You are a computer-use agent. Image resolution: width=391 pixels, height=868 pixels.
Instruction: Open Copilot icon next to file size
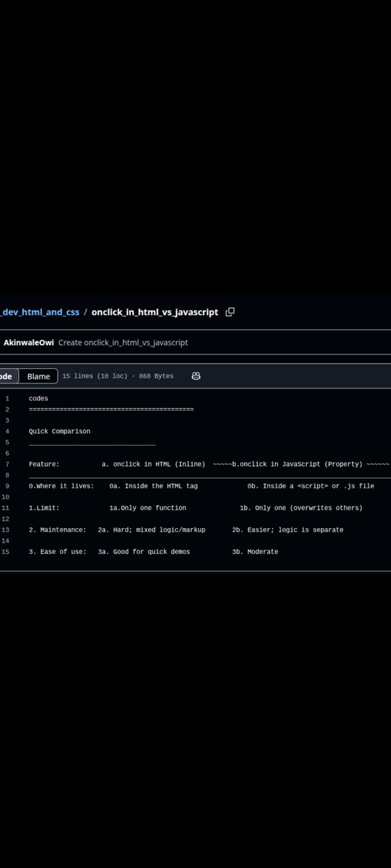pos(195,376)
